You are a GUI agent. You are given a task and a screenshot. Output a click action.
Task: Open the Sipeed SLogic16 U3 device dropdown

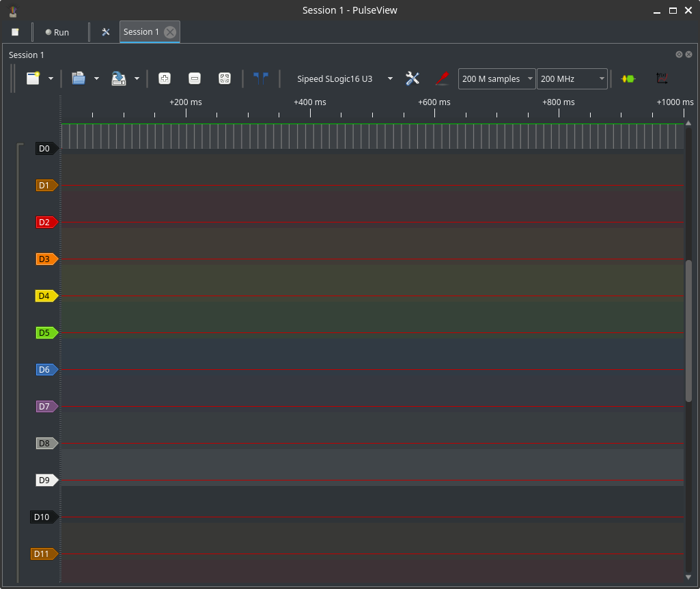click(x=344, y=78)
